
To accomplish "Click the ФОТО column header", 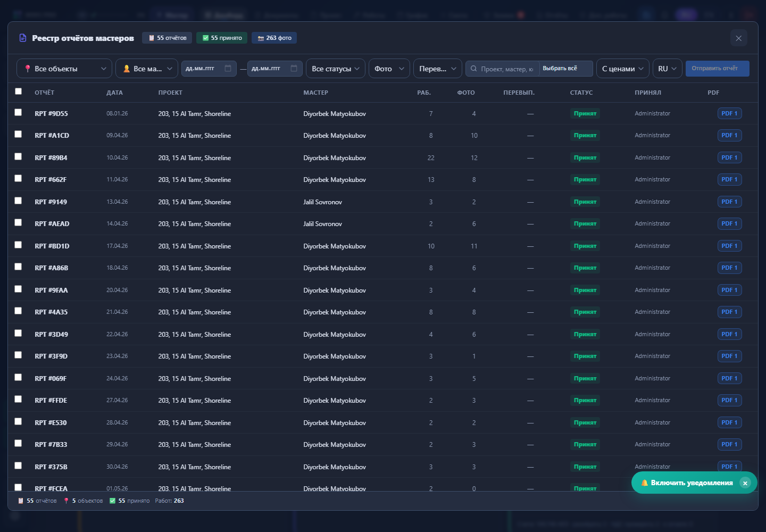I will 466,93.
